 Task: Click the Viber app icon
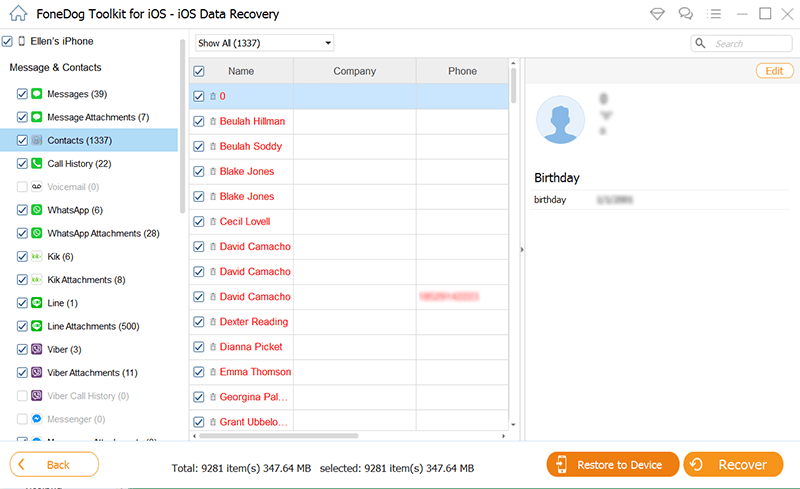click(37, 349)
